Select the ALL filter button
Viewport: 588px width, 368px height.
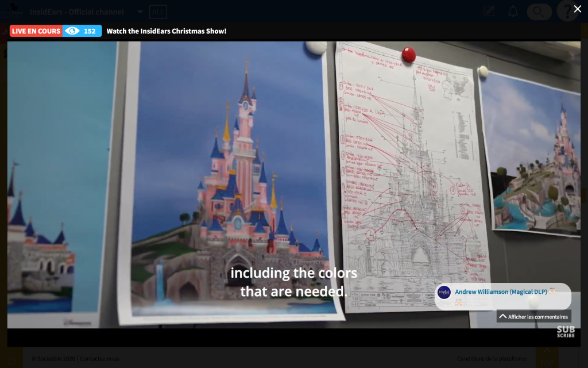[x=158, y=12]
